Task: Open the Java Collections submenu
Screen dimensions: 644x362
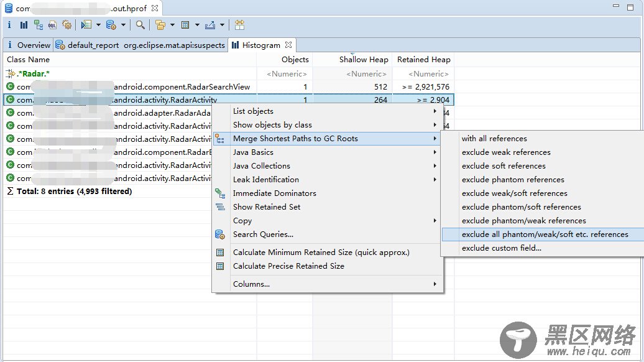Action: coord(328,166)
